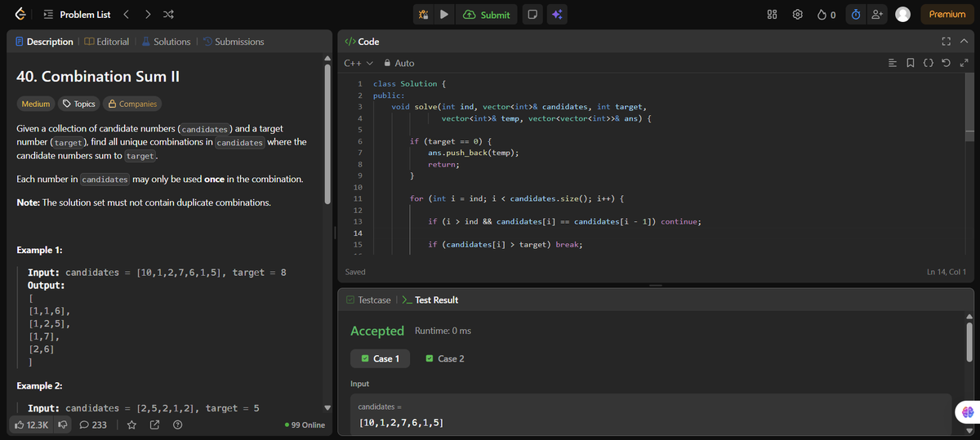Click the format code lines icon
This screenshot has width=980, height=440.
pos(893,63)
